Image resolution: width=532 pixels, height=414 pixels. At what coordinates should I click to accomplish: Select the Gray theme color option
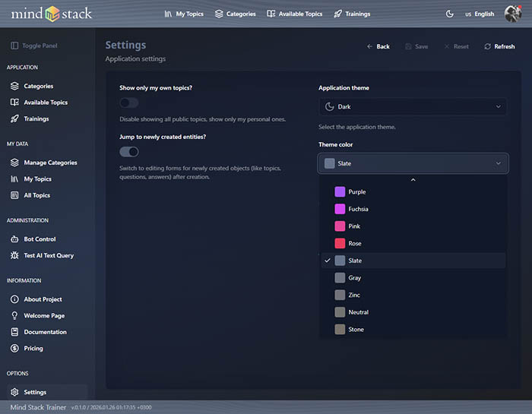[413, 278]
